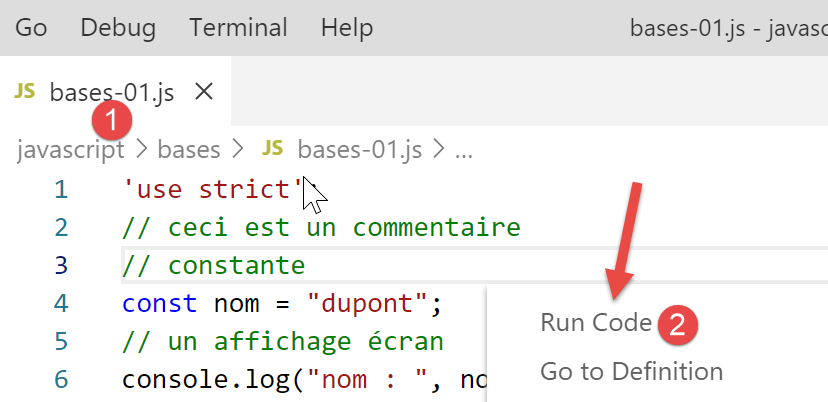Click the chevron after javascript in breadcrumb
This screenshot has width=828, height=402.
coord(141,150)
